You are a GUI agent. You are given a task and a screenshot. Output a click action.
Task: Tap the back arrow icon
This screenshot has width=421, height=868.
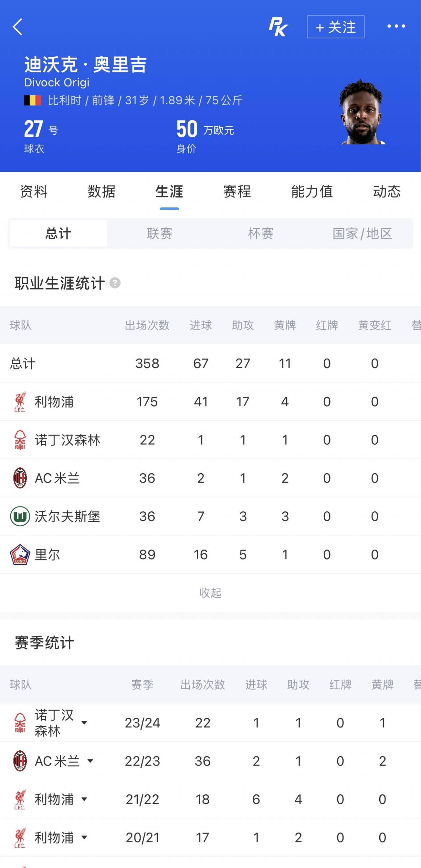click(17, 27)
